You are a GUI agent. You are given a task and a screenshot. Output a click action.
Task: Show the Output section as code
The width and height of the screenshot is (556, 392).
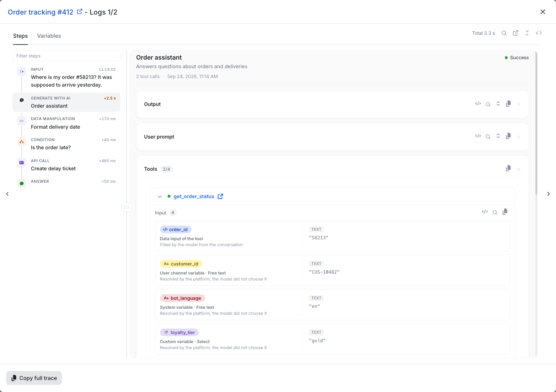click(x=478, y=104)
